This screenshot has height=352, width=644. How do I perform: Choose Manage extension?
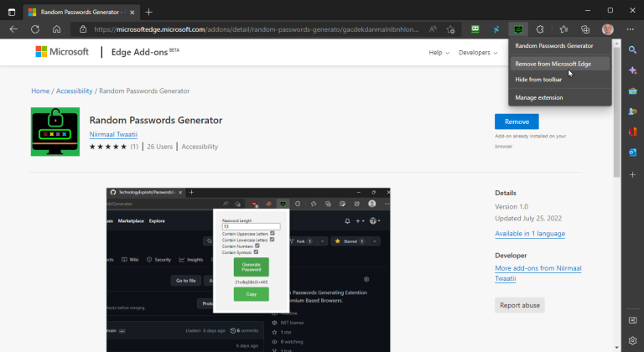[x=560, y=97]
